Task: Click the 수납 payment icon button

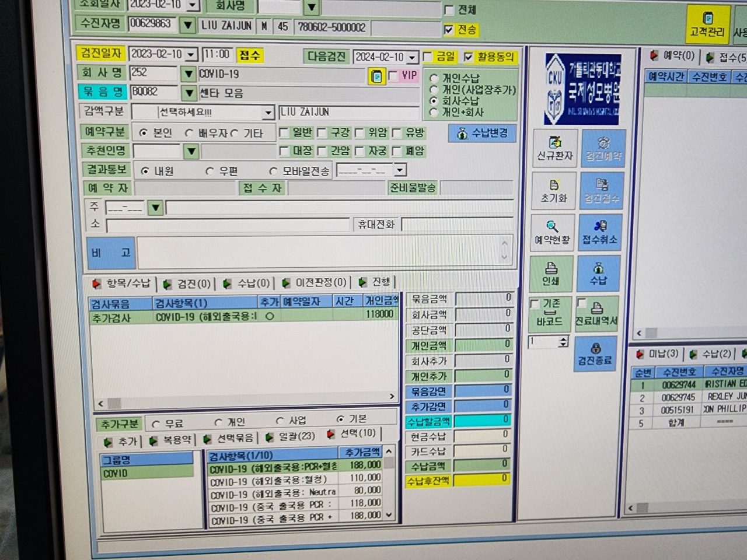Action: 598,274
